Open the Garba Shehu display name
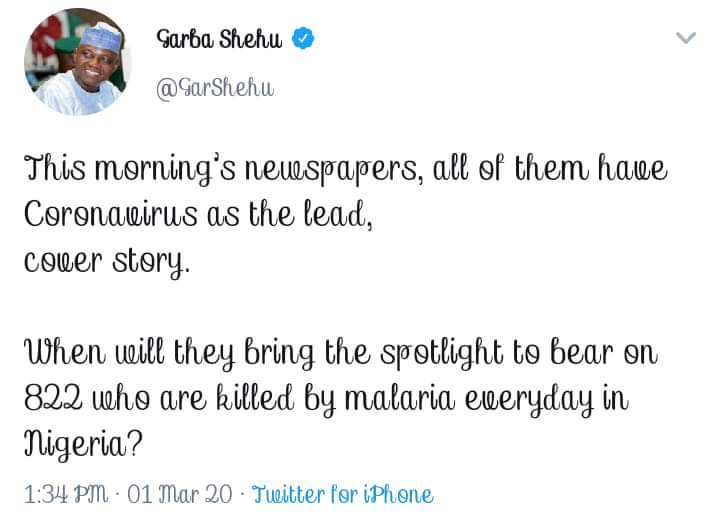Viewport: 720px width, 518px height. [219, 39]
